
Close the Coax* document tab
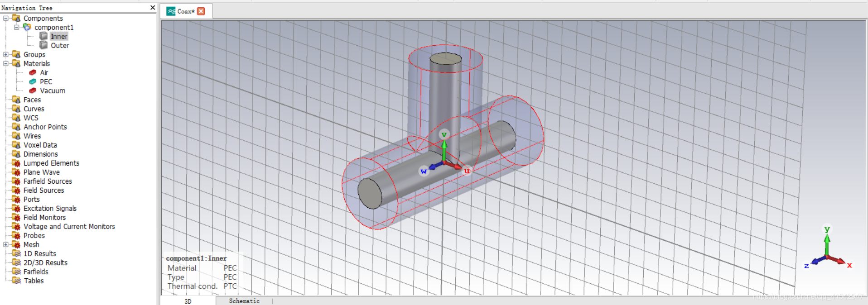point(201,11)
